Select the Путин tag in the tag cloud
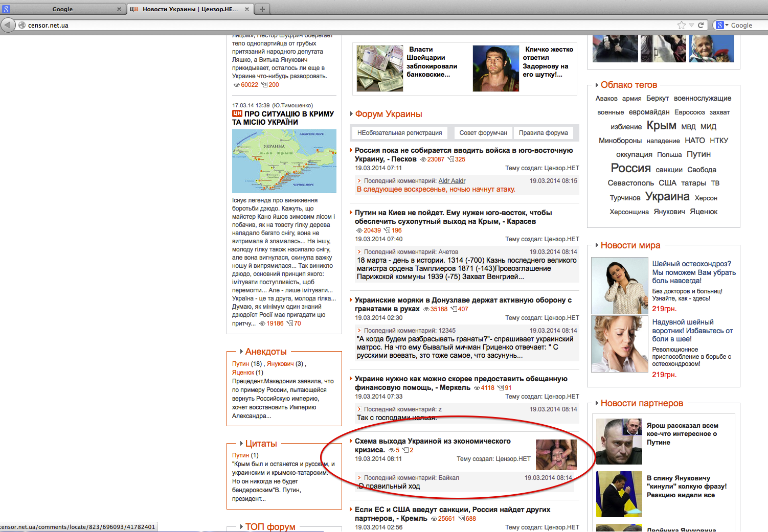 coord(698,154)
